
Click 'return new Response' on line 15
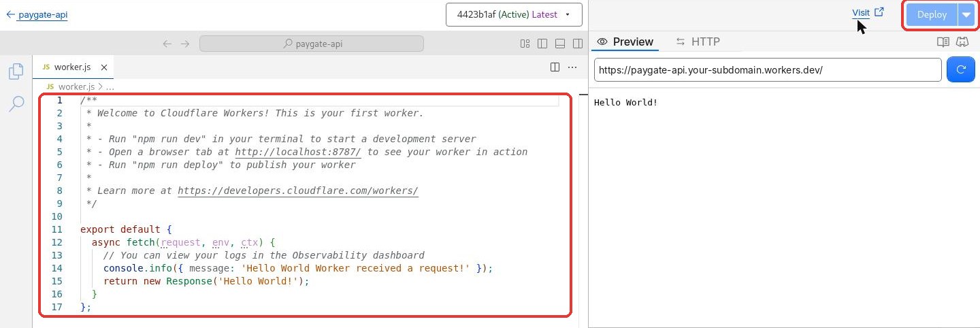click(158, 281)
